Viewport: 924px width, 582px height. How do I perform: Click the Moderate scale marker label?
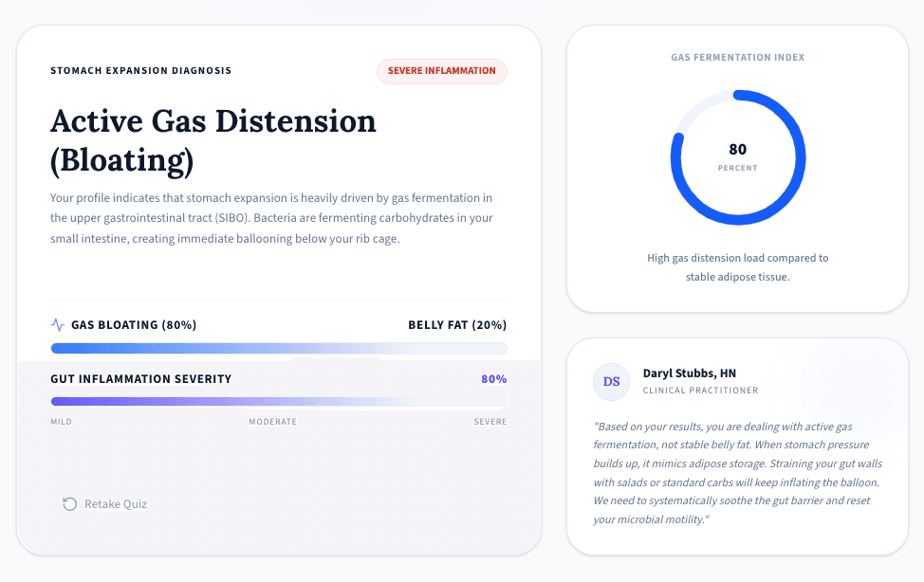pyautogui.click(x=273, y=422)
